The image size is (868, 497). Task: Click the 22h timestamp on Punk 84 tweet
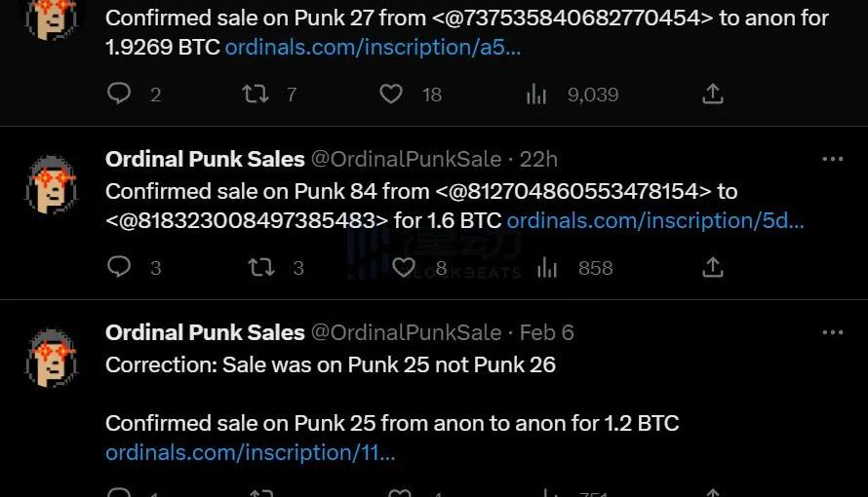click(x=538, y=159)
